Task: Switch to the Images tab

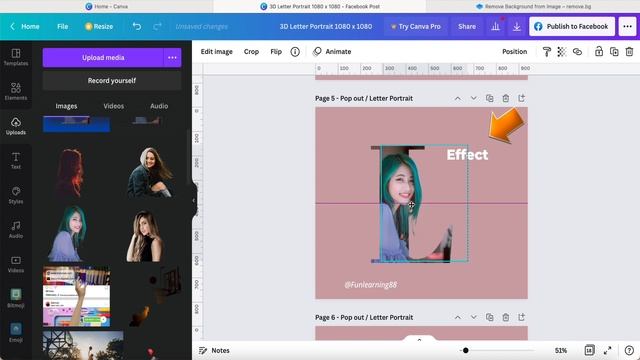Action: (66, 106)
